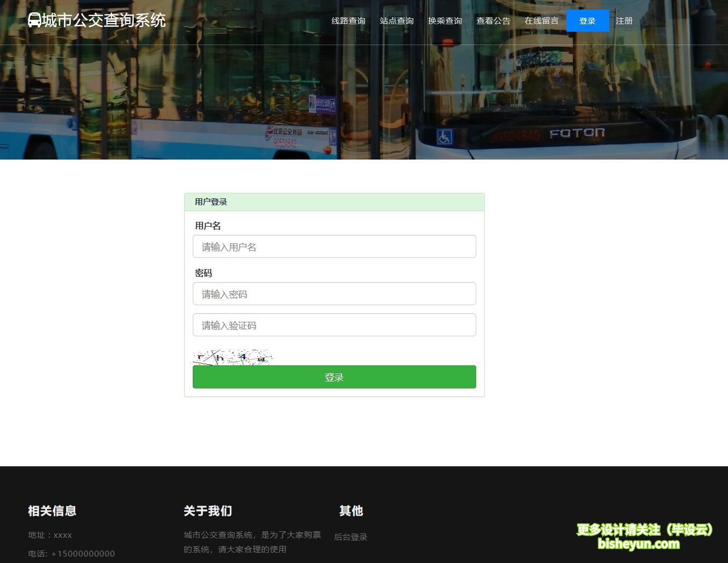Click the phone number +15000000000 text
The height and width of the screenshot is (563, 728).
(x=83, y=554)
